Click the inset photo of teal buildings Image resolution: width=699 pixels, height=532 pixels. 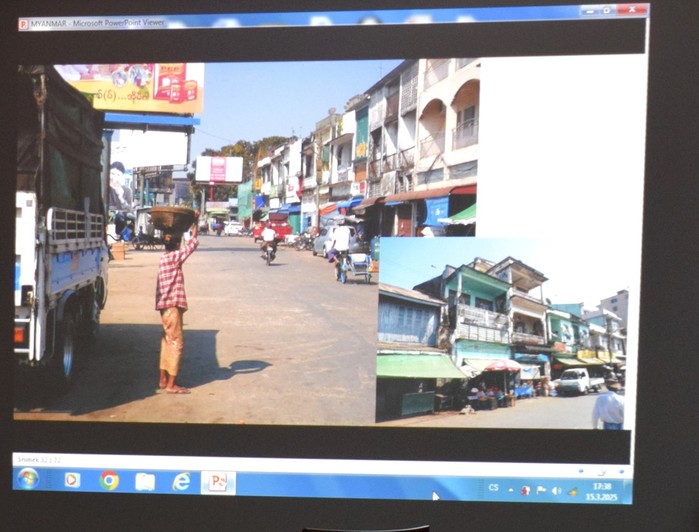(x=502, y=333)
